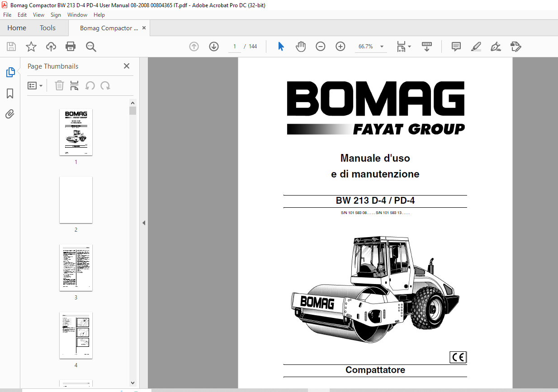
Task: Select page 4 thumbnail
Action: click(x=76, y=336)
